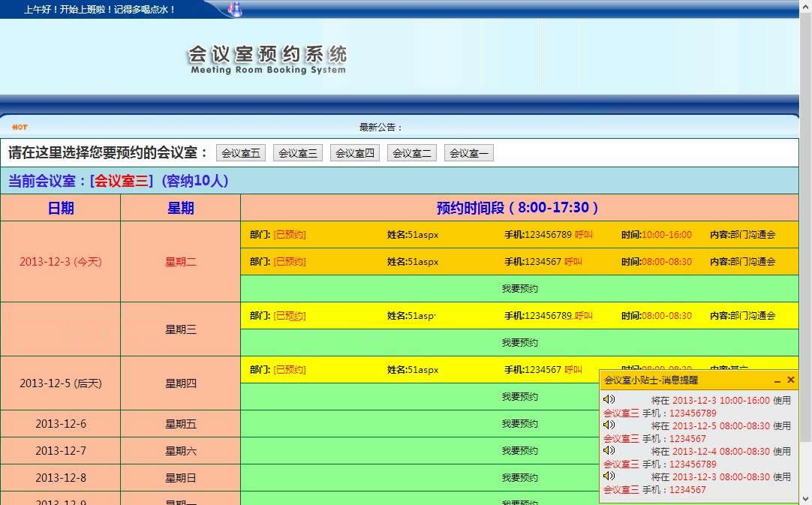Click 我要预约 for 2013-12-8 Sunday
Image resolution: width=812 pixels, height=505 pixels.
pyautogui.click(x=519, y=477)
